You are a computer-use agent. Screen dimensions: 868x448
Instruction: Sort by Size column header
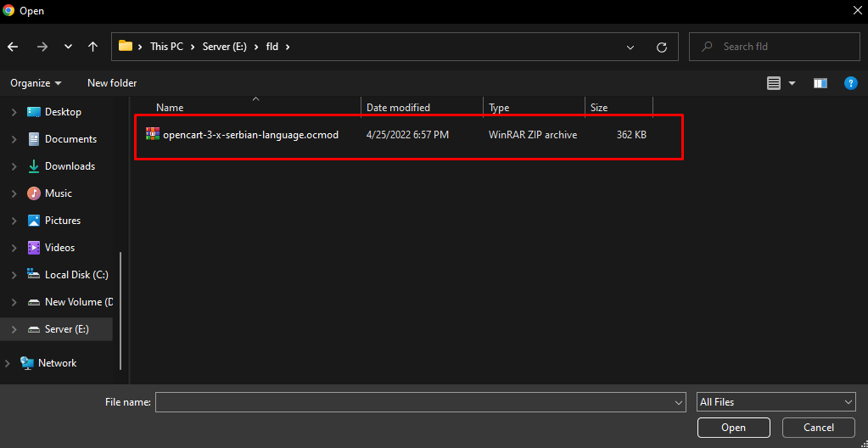point(599,108)
